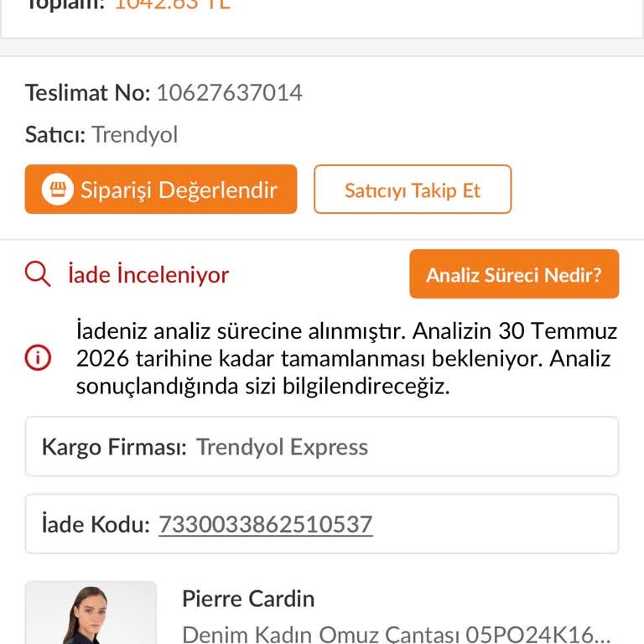Click the store icon on Siparişi Değerlendir
Image resolution: width=644 pixels, height=644 pixels.
58,190
